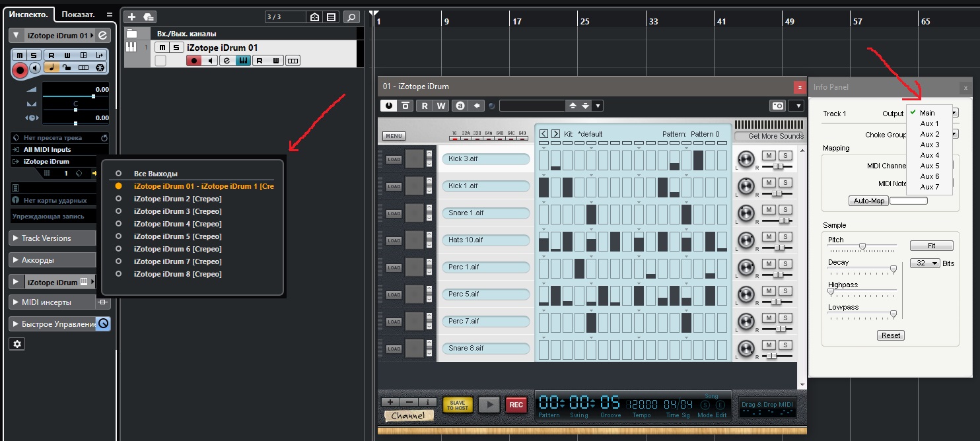Click the red REC button in iDrum
The height and width of the screenshot is (441, 980).
516,405
